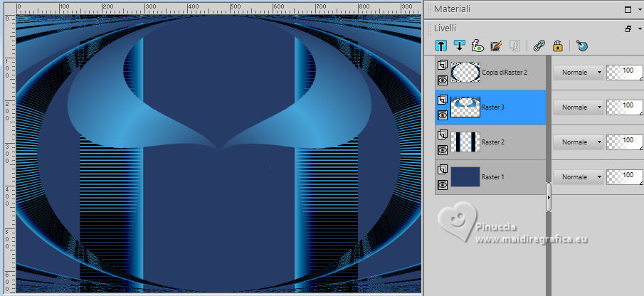Click the horizontal ruler above the canvas

point(219,9)
